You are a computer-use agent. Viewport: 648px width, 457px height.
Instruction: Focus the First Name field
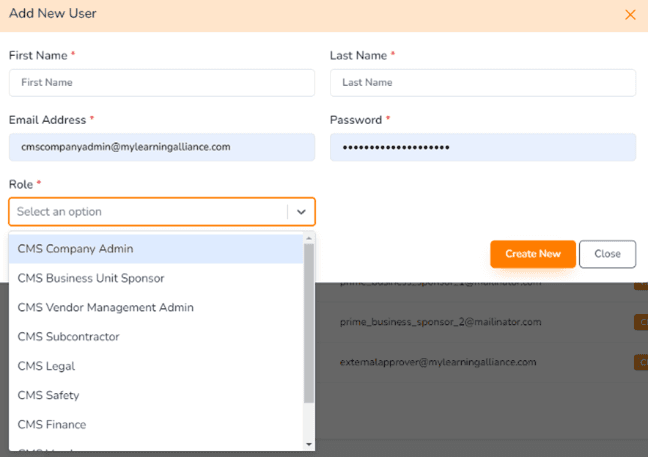tap(161, 83)
